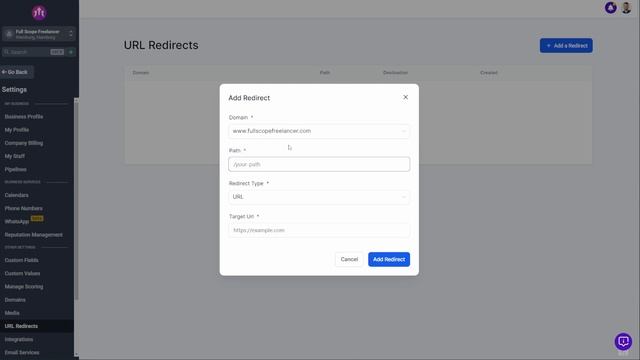640x360 pixels.
Task: Open Manage Scoring settings
Action: click(x=24, y=287)
